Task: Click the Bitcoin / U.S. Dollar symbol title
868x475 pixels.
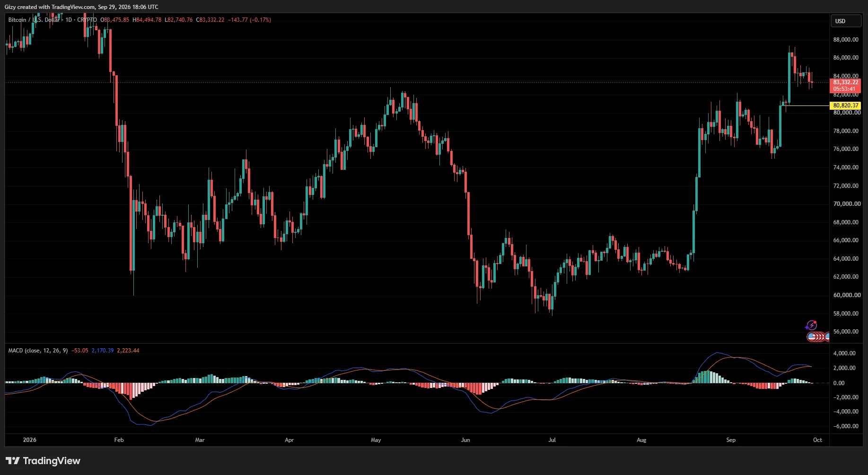Action: (34, 20)
